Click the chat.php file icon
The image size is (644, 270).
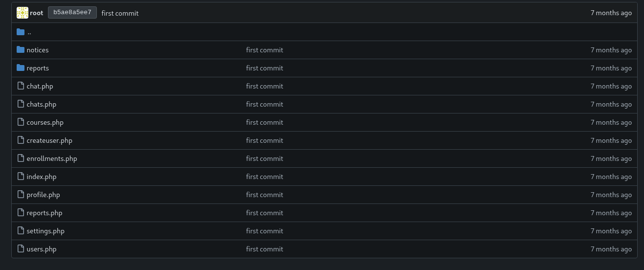pos(21,86)
